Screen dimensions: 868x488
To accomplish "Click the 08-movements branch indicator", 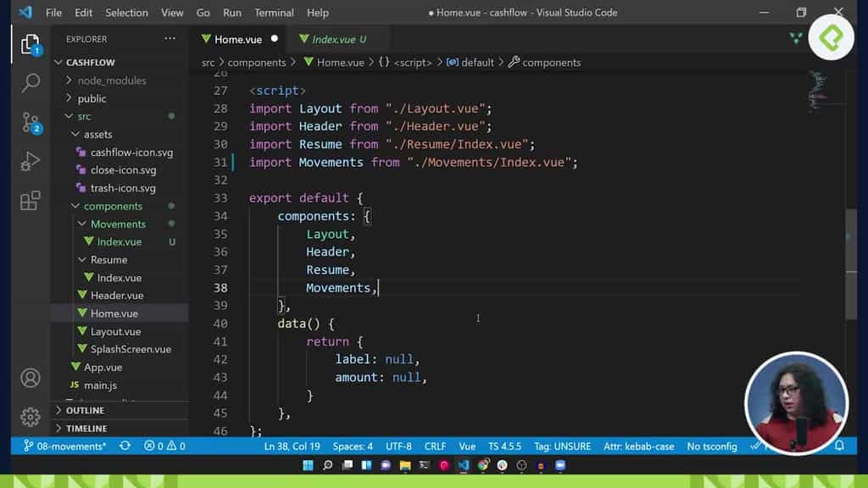I will (64, 445).
